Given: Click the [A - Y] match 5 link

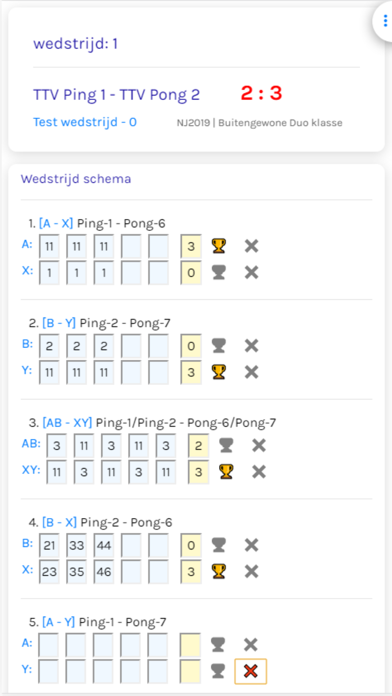Looking at the screenshot, I should [59, 622].
